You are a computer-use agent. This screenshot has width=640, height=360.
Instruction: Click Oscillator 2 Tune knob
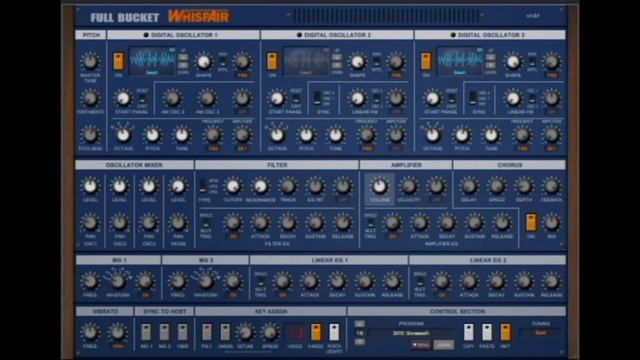[x=336, y=135]
